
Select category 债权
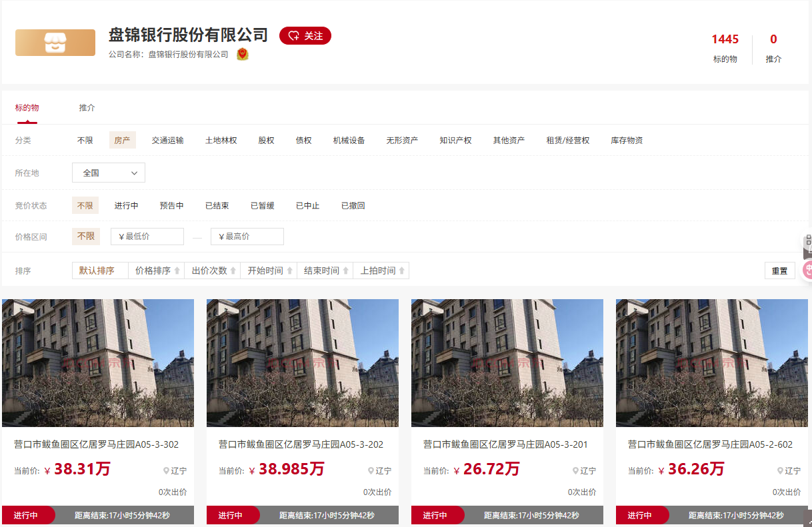click(304, 141)
